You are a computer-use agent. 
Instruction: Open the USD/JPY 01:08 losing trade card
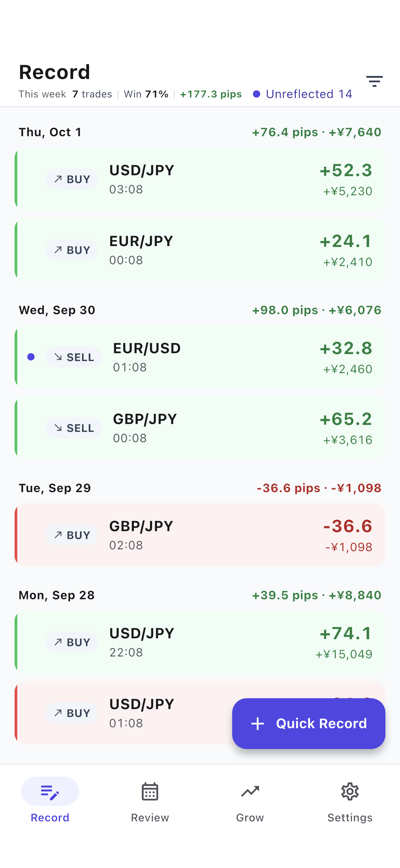[123, 713]
